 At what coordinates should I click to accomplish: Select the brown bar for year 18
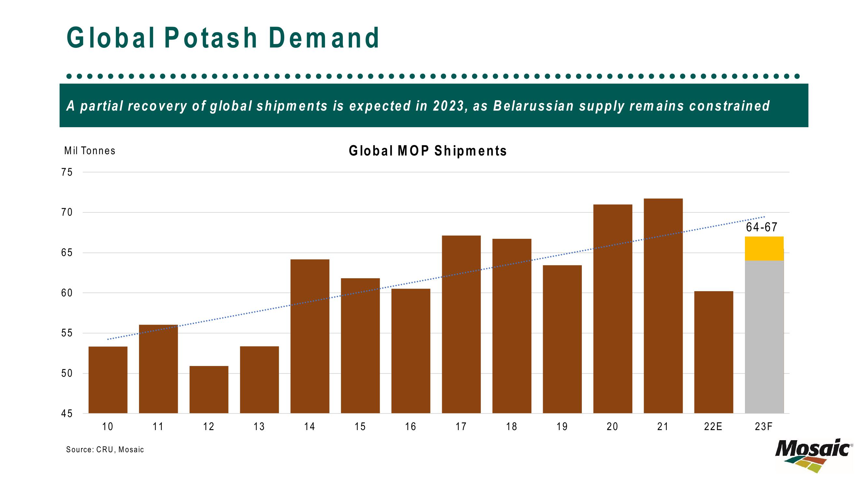coord(512,326)
